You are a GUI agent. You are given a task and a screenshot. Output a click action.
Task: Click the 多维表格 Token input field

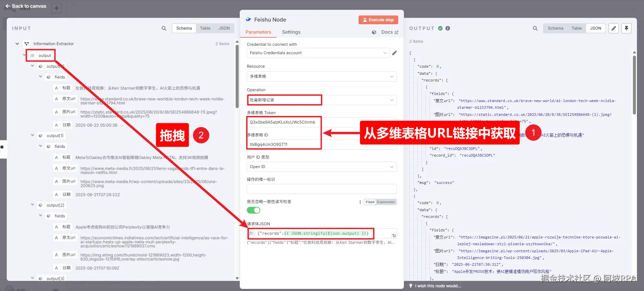[x=321, y=122]
